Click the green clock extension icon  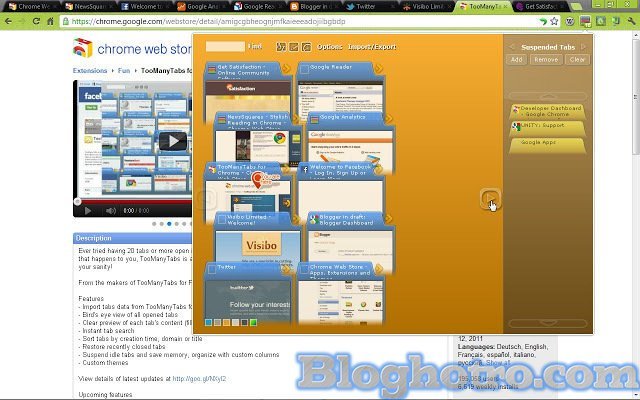point(601,21)
